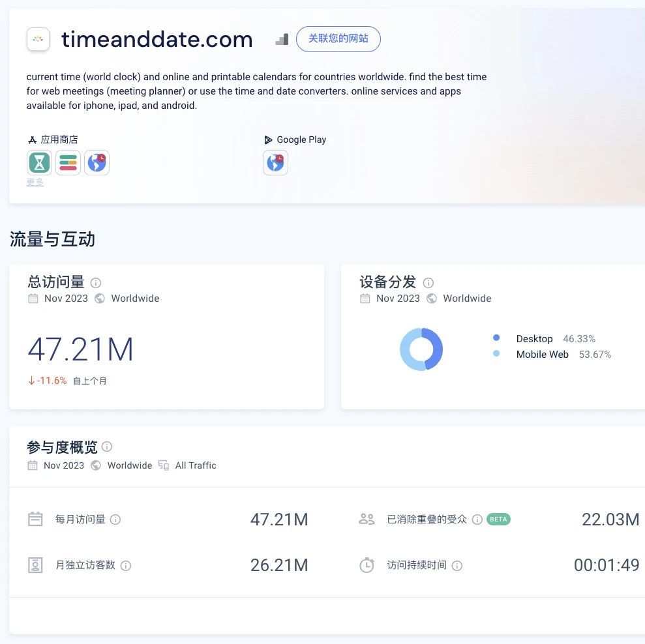
Task: Click the 每月访问量 47.21M value
Action: coord(279,520)
